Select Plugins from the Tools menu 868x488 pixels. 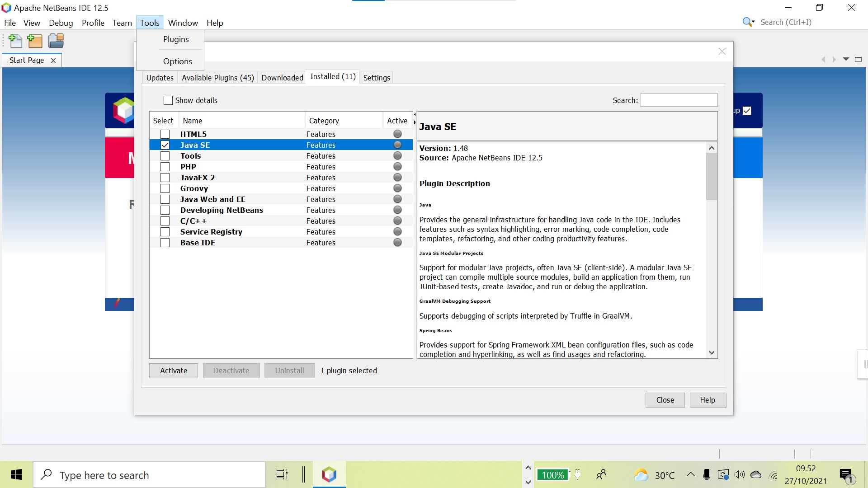[176, 39]
